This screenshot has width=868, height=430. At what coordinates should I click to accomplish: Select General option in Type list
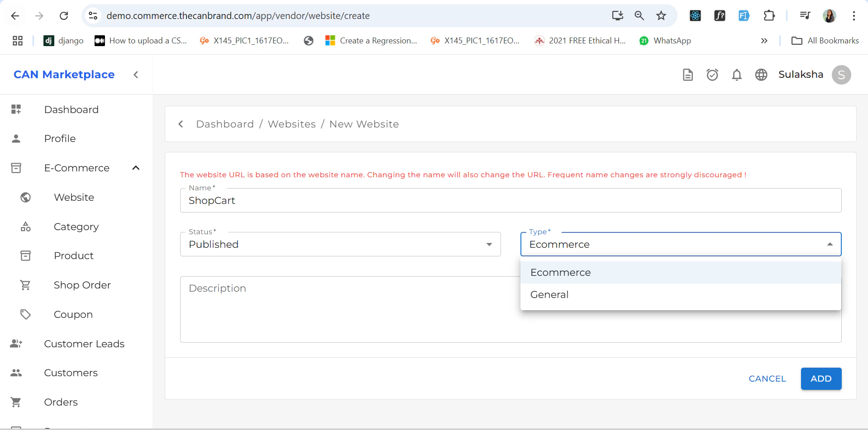point(681,295)
